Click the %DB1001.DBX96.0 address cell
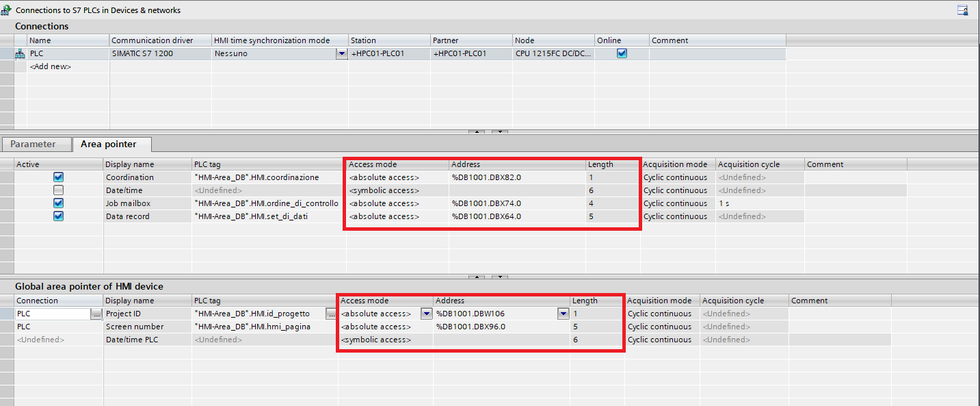Viewport: 980px width, 406px height. coord(502,327)
